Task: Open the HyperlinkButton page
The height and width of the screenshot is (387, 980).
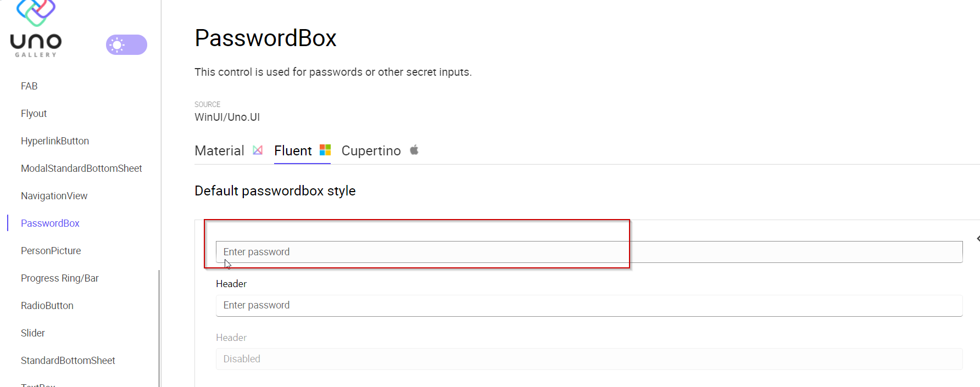Action: click(x=55, y=141)
